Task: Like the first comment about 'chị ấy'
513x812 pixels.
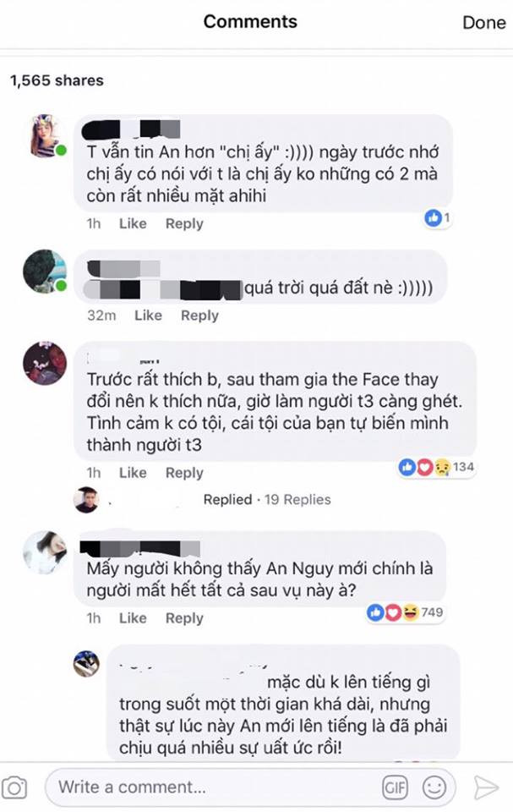Action: (133, 223)
